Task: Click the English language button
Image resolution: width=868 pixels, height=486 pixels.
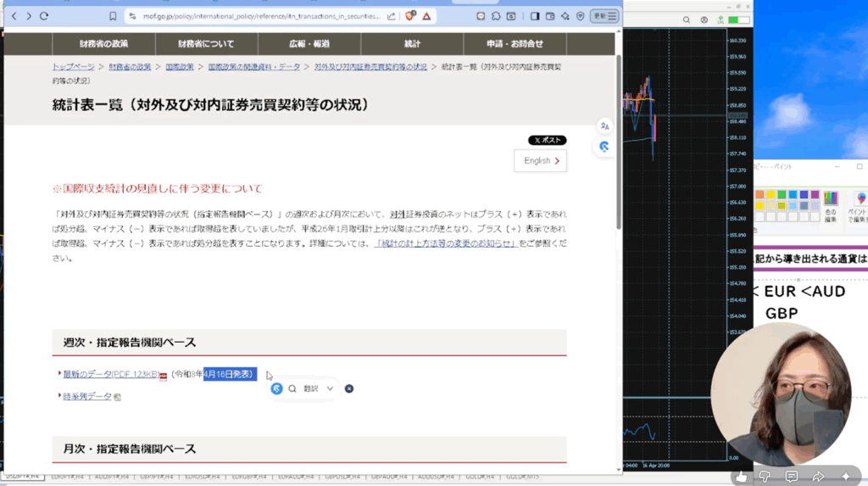Action: pos(540,160)
